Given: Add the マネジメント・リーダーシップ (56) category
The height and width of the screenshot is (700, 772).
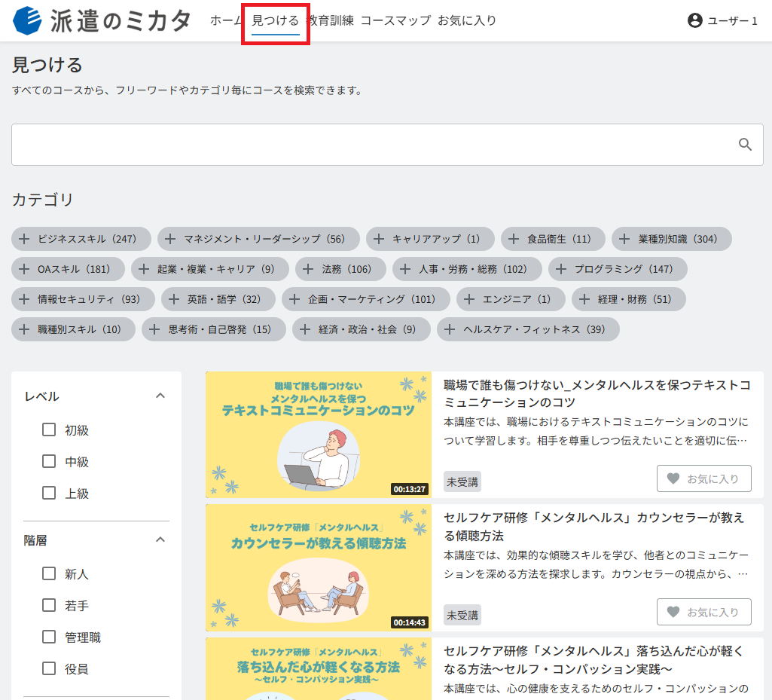Looking at the screenshot, I should (x=258, y=239).
